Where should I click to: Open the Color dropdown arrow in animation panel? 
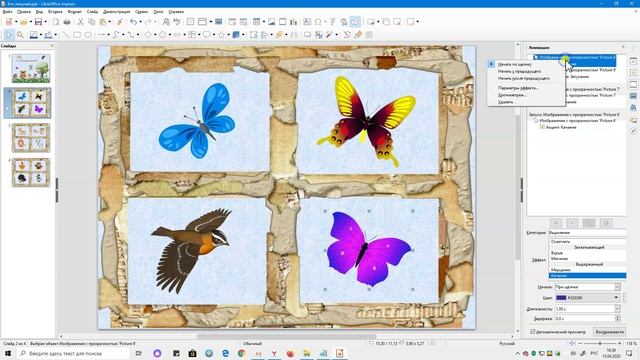[x=616, y=298]
